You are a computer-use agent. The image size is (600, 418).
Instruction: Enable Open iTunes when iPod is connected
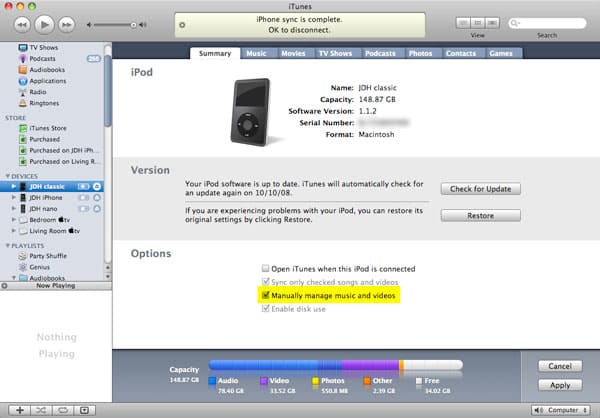(x=265, y=269)
